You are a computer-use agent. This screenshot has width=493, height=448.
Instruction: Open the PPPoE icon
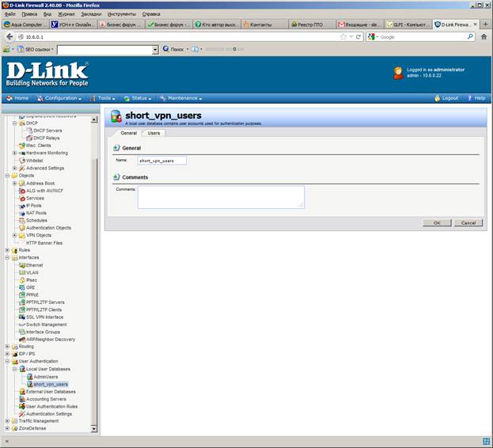[22, 295]
